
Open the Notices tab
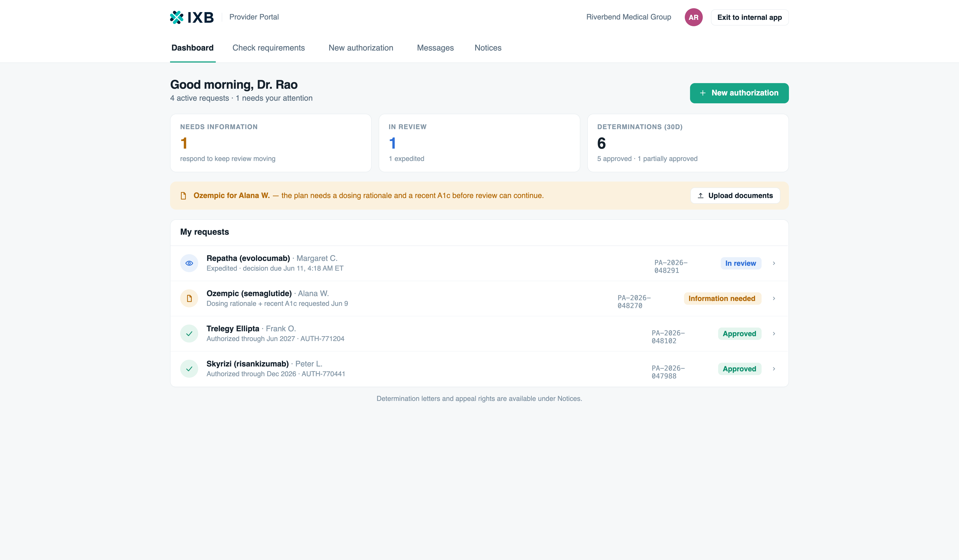click(488, 48)
